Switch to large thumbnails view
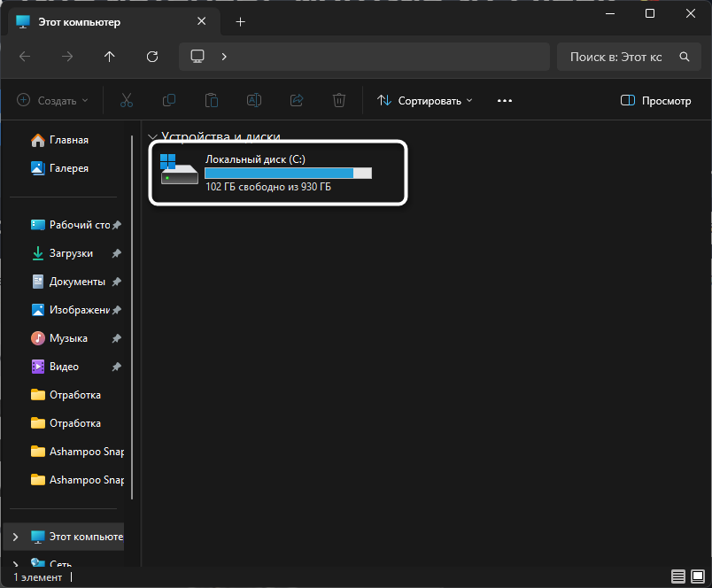Viewport: 712px width, 588px height. [697, 576]
